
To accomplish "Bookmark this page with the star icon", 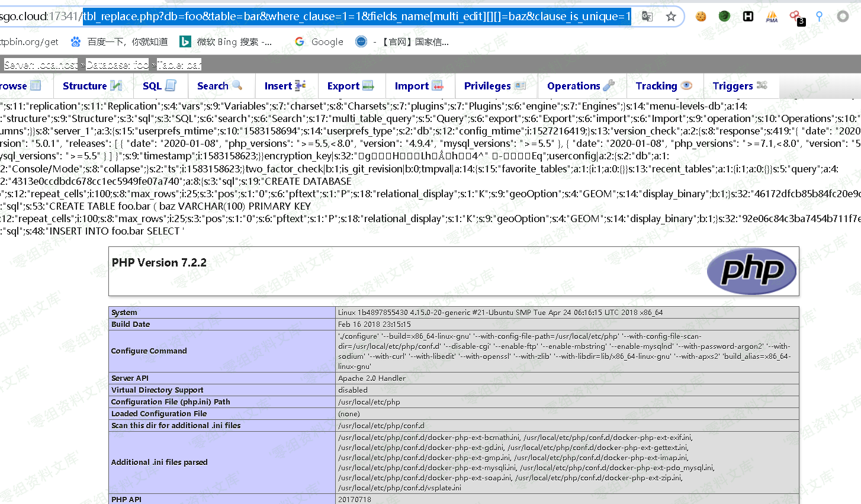I will [x=671, y=17].
